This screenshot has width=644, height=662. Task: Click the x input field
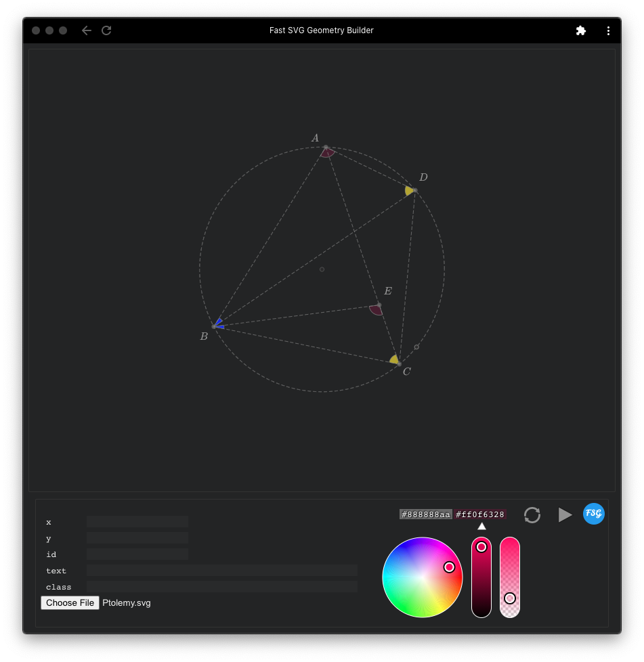point(137,521)
